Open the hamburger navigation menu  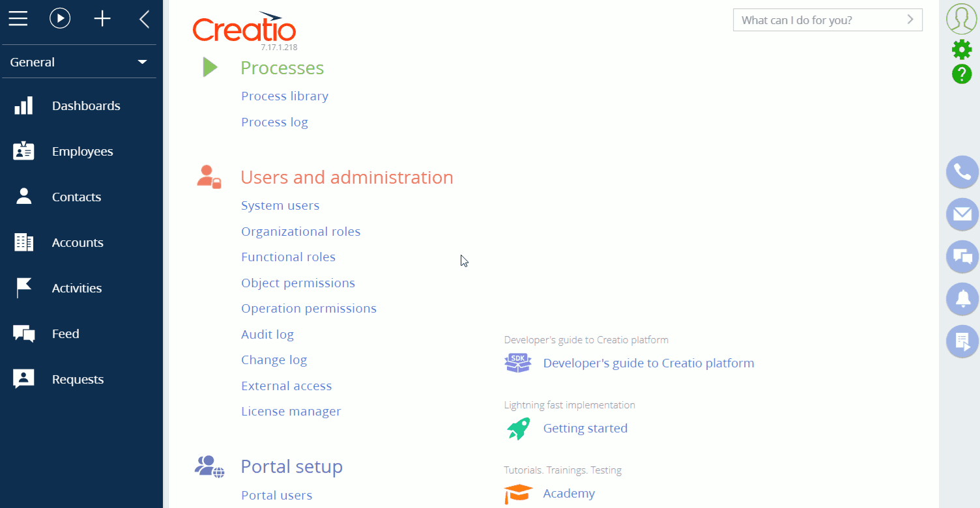click(18, 19)
